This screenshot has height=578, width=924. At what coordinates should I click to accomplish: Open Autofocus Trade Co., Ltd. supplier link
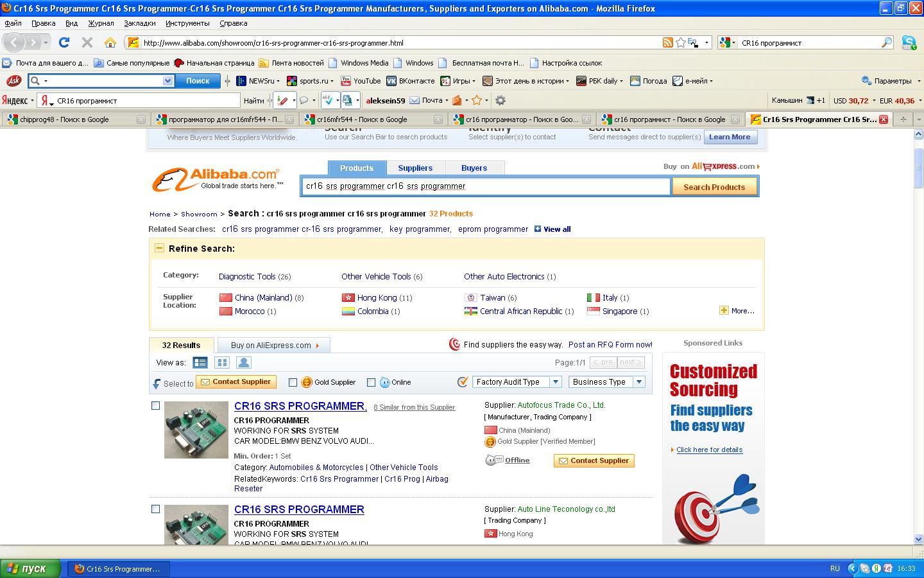(561, 405)
